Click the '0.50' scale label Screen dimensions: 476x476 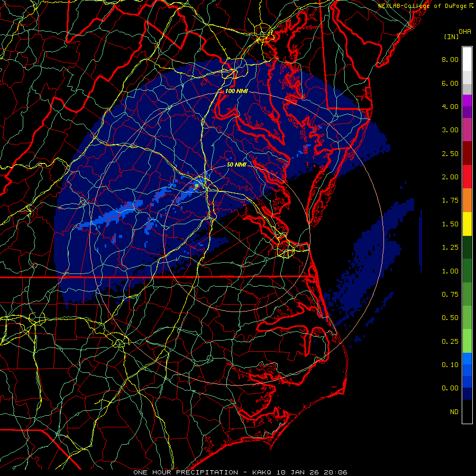tap(450, 318)
